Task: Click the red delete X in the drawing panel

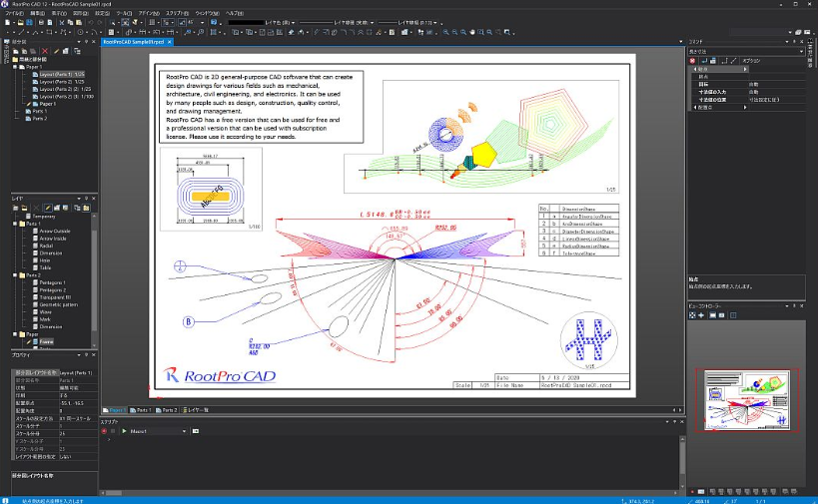Action: pyautogui.click(x=44, y=51)
